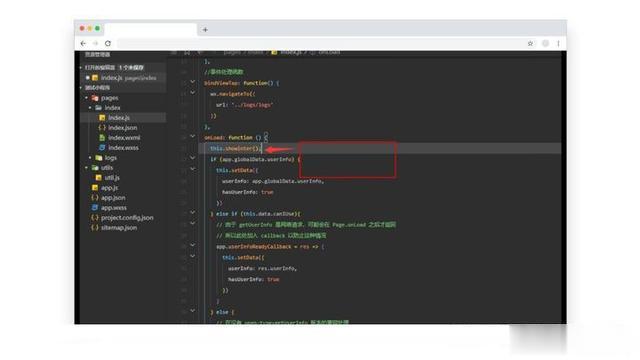Click the app.js file icon
Image resolution: width=640 pixels, height=360 pixels.
95,188
